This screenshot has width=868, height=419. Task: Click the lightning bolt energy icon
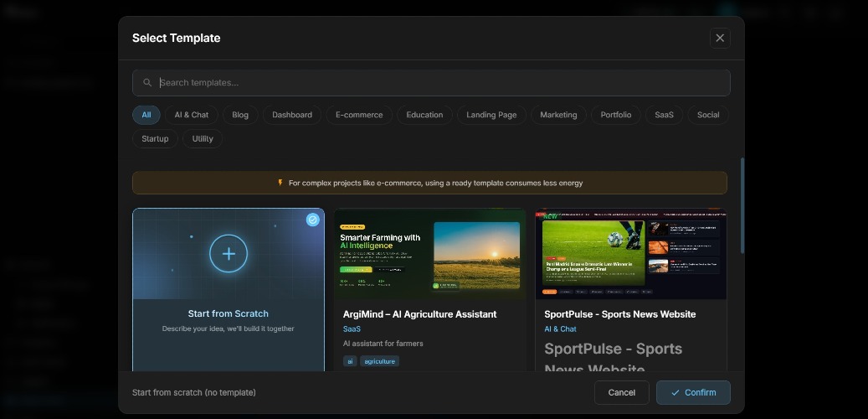pos(280,183)
